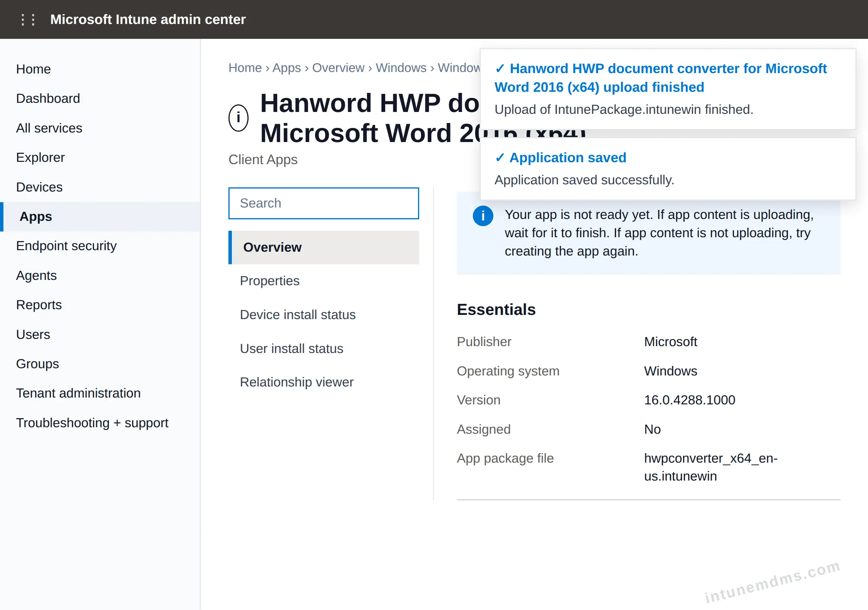This screenshot has width=868, height=610.
Task: Click the checkmark on upload finished notification
Action: (x=500, y=69)
